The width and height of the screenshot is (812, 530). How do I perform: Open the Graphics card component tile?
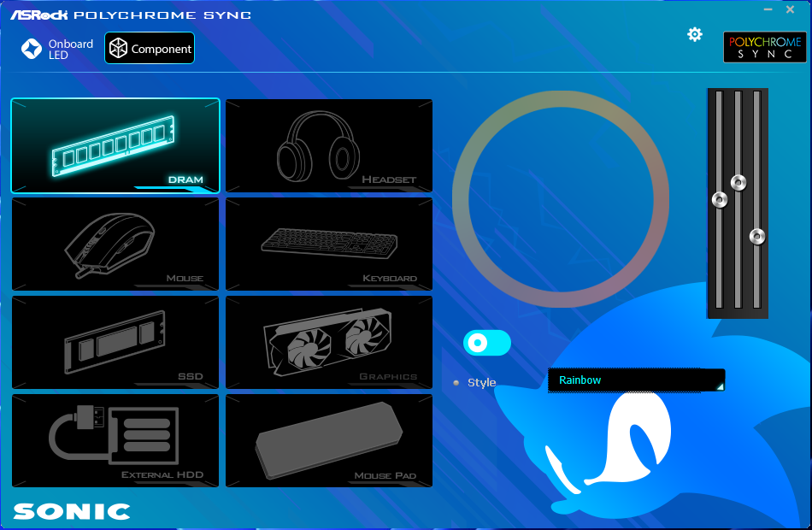pos(329,343)
